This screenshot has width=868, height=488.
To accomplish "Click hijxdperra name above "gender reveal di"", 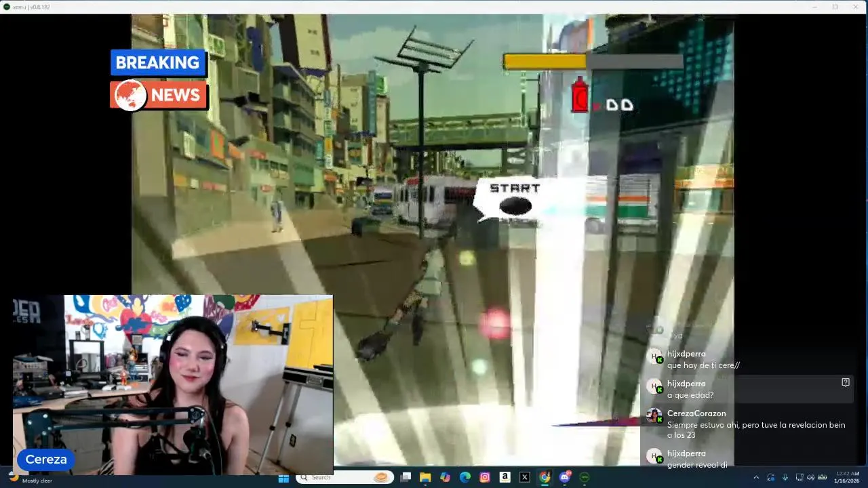I will click(686, 453).
